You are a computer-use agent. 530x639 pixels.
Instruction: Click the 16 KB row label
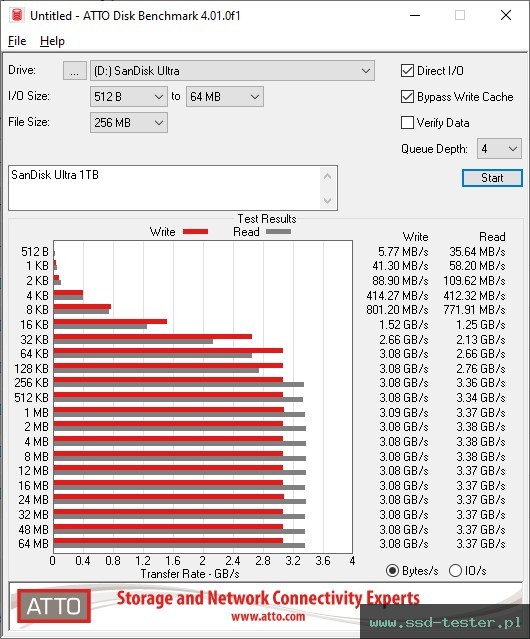pyautogui.click(x=35, y=325)
